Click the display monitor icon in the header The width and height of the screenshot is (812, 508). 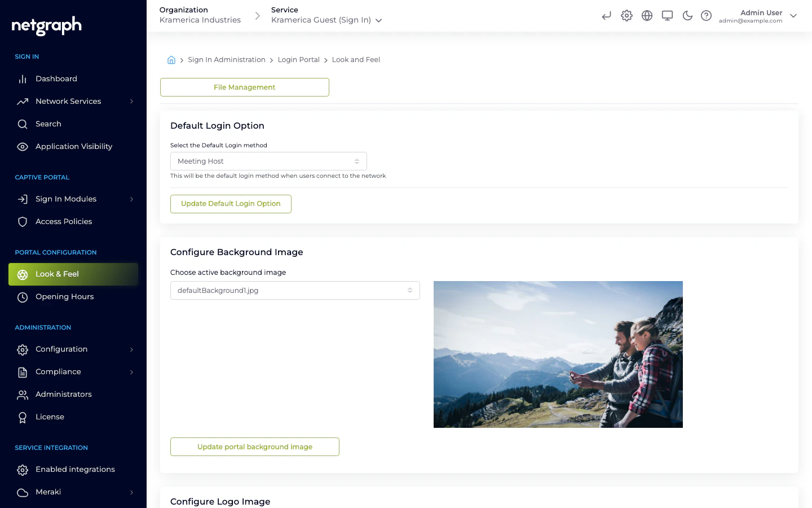pos(667,16)
